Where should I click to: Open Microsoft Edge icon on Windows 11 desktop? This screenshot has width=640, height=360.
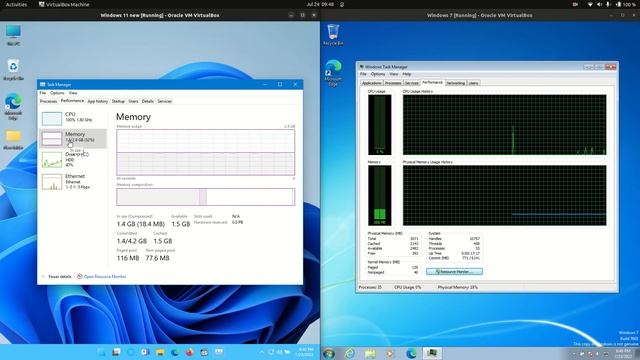(x=13, y=106)
